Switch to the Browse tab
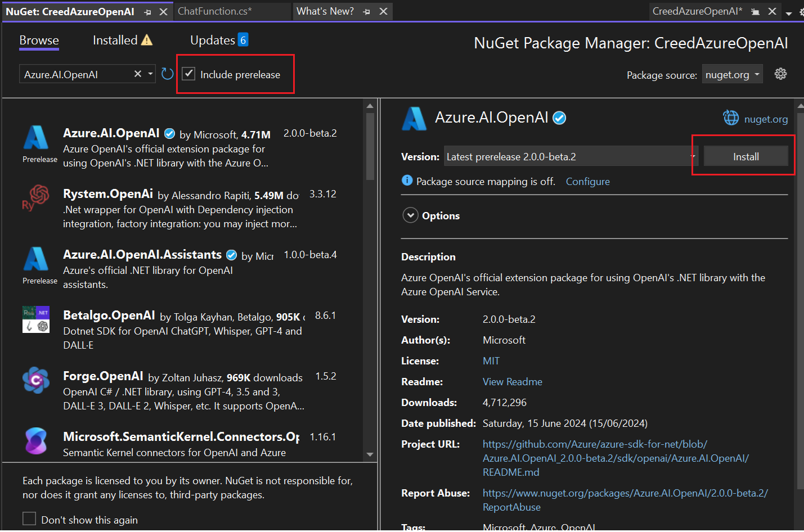 (x=39, y=40)
